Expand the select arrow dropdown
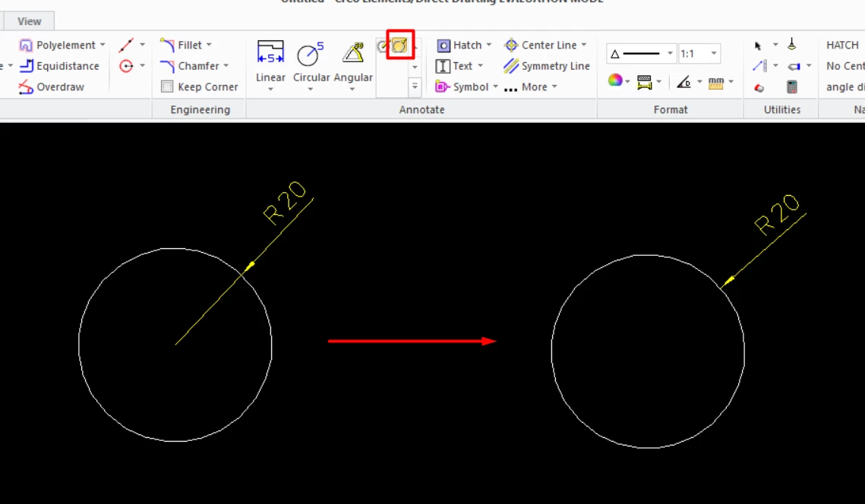865x504 pixels. (775, 45)
